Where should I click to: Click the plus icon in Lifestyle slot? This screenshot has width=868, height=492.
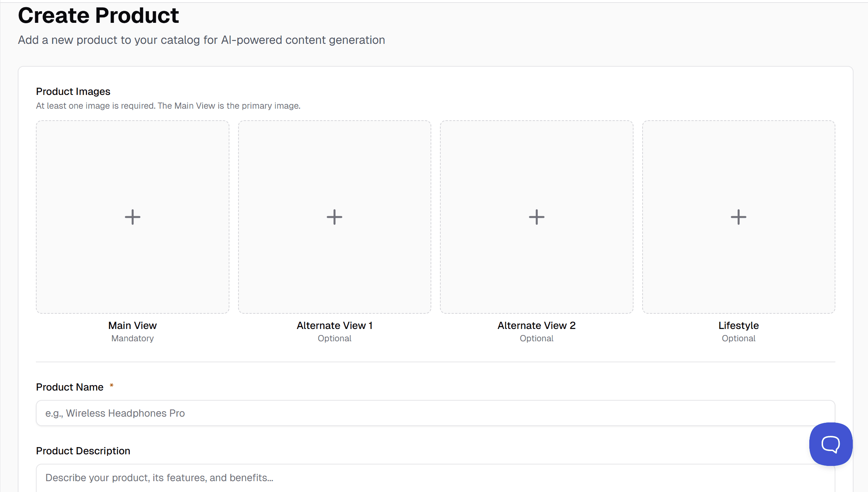pyautogui.click(x=739, y=217)
